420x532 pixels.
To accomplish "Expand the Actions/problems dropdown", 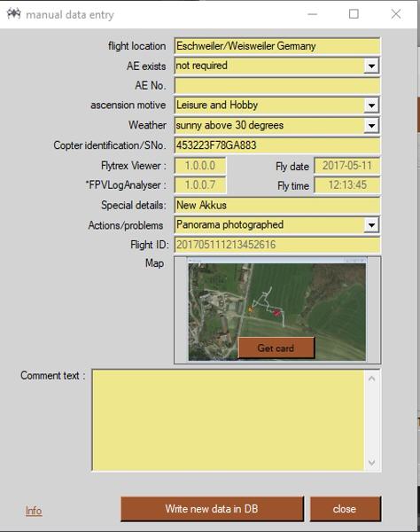I will [371, 225].
